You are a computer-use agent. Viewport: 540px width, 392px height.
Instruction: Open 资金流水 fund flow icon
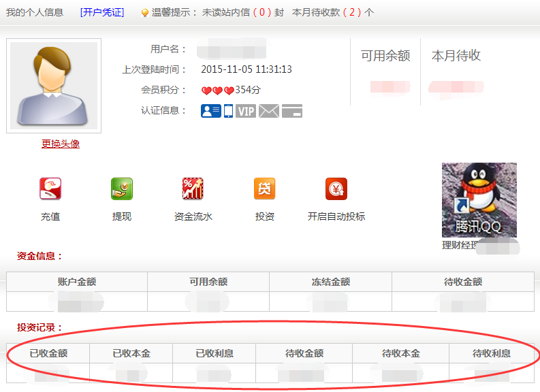click(x=193, y=189)
